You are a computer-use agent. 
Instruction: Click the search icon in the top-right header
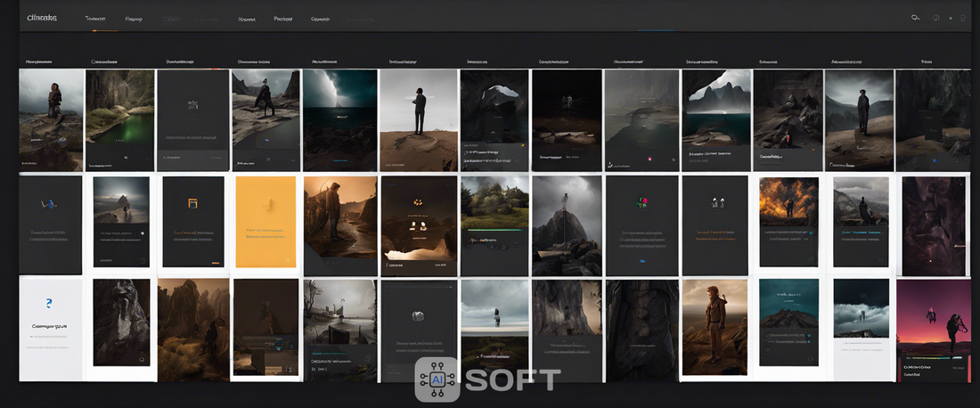(x=915, y=18)
